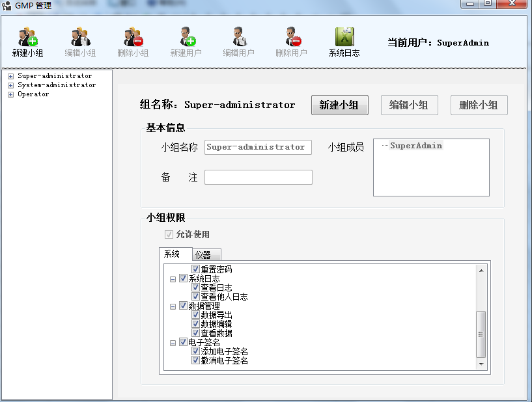The height and width of the screenshot is (402, 532).
Task: Click the 删除用户 toolbar icon
Action: (x=291, y=38)
